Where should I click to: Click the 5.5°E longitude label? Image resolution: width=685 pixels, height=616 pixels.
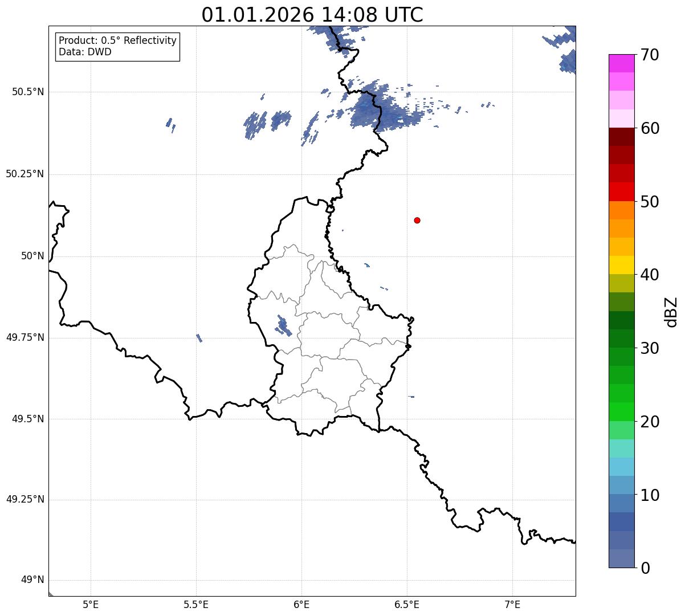click(x=196, y=604)
